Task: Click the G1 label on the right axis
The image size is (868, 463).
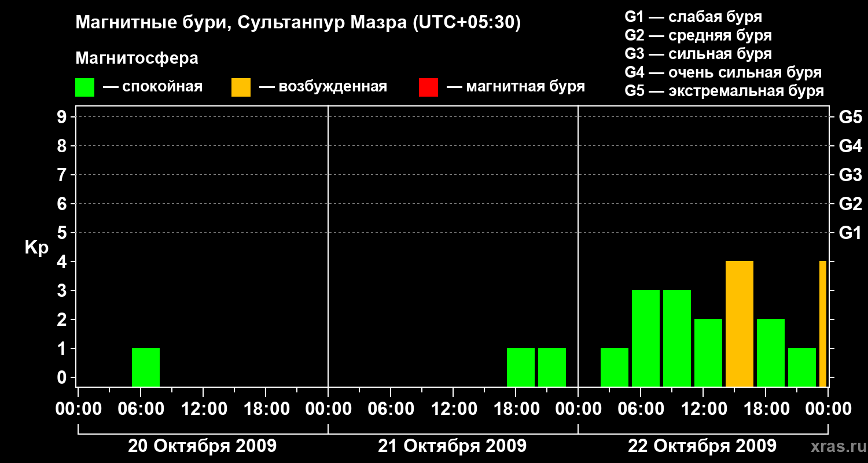Action: (x=850, y=233)
